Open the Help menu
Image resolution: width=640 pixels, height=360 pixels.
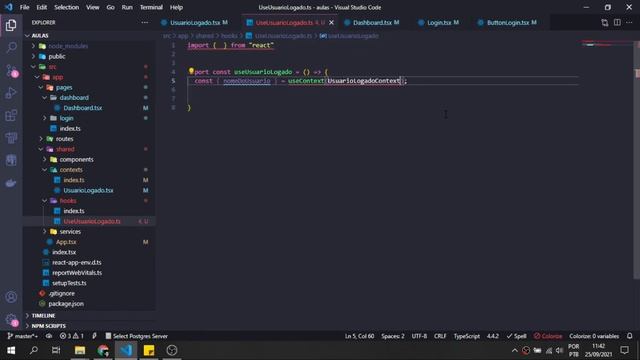pyautogui.click(x=176, y=7)
